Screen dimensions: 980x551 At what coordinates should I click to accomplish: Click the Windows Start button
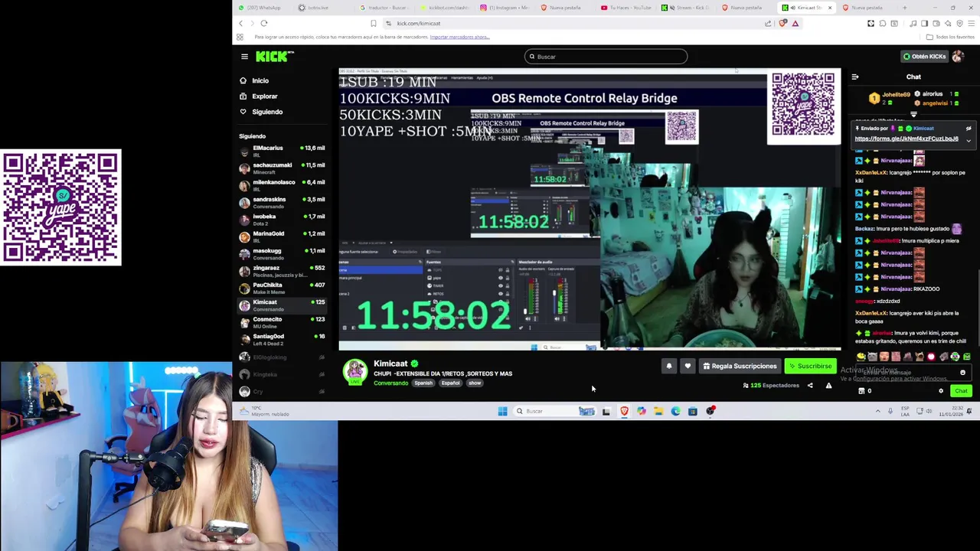tap(502, 412)
